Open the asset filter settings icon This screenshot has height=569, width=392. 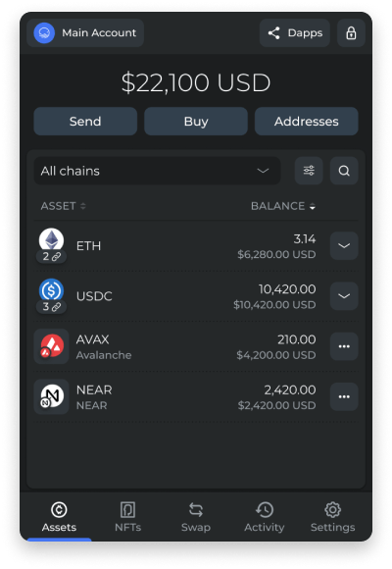(309, 171)
